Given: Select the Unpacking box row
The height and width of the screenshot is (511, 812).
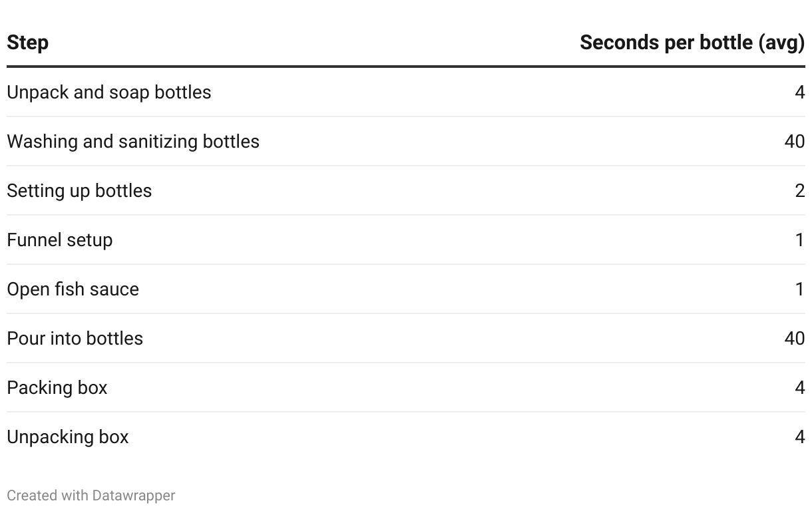Looking at the screenshot, I should point(406,436).
